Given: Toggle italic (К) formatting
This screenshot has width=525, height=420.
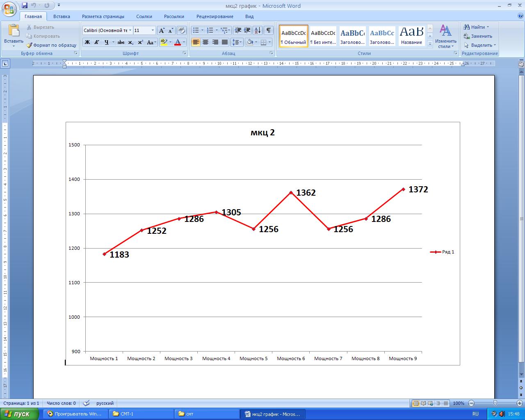Looking at the screenshot, I should click(x=97, y=42).
